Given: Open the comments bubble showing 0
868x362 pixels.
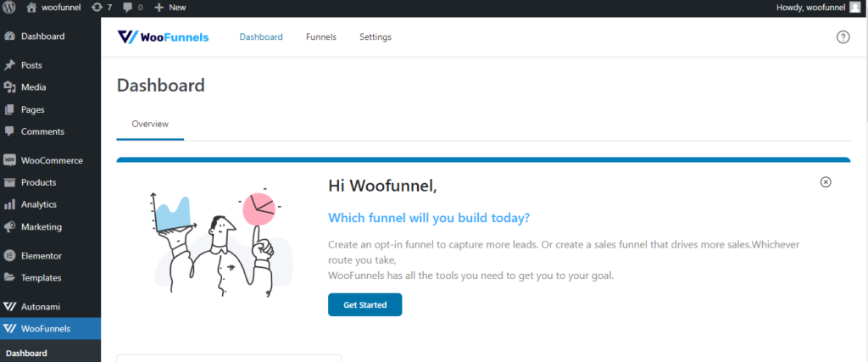Looking at the screenshot, I should click(133, 7).
